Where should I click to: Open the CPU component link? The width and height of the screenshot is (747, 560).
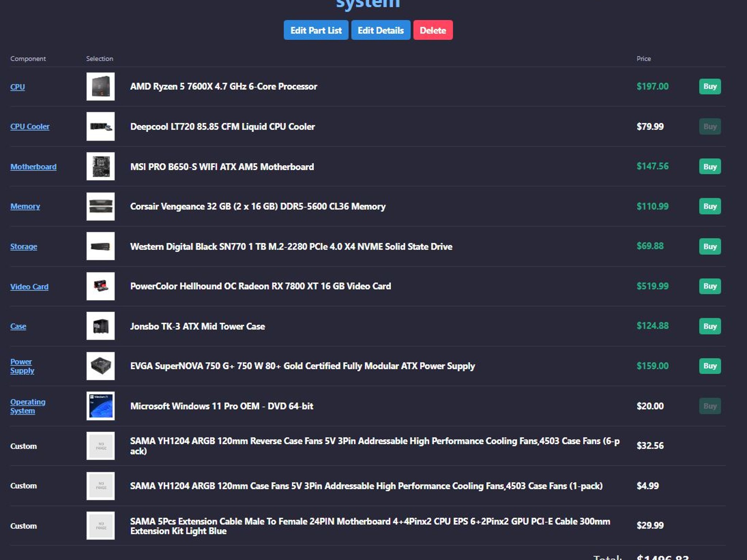click(x=18, y=87)
